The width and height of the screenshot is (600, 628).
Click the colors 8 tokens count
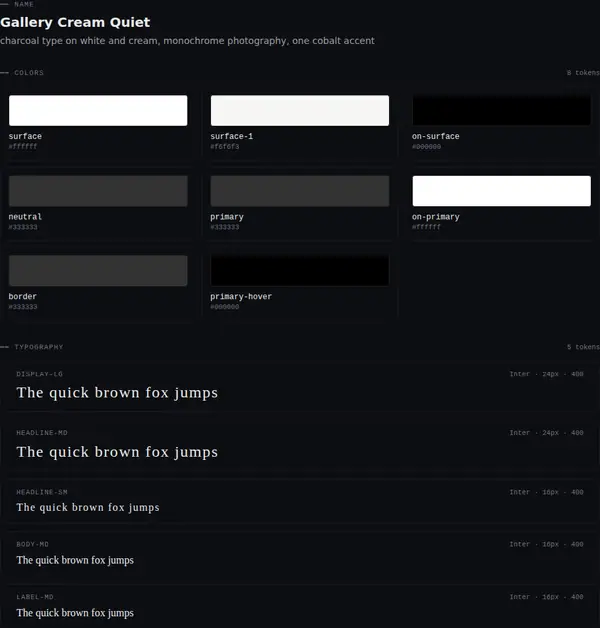coord(583,73)
